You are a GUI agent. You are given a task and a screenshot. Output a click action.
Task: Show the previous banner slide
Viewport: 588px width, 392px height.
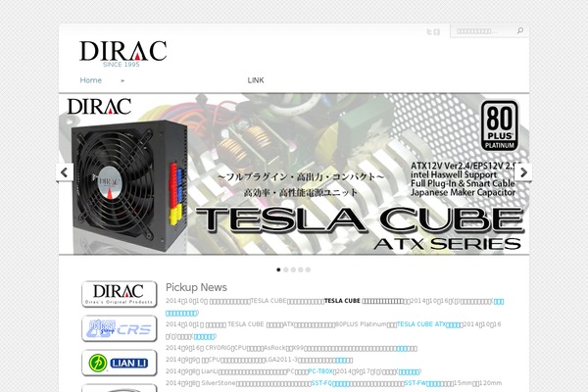65,172
